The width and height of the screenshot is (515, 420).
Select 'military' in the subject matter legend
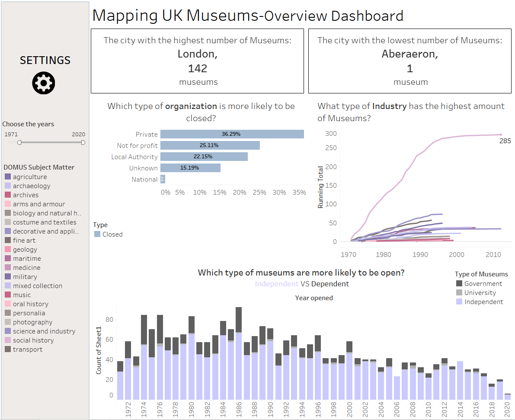pyautogui.click(x=25, y=277)
